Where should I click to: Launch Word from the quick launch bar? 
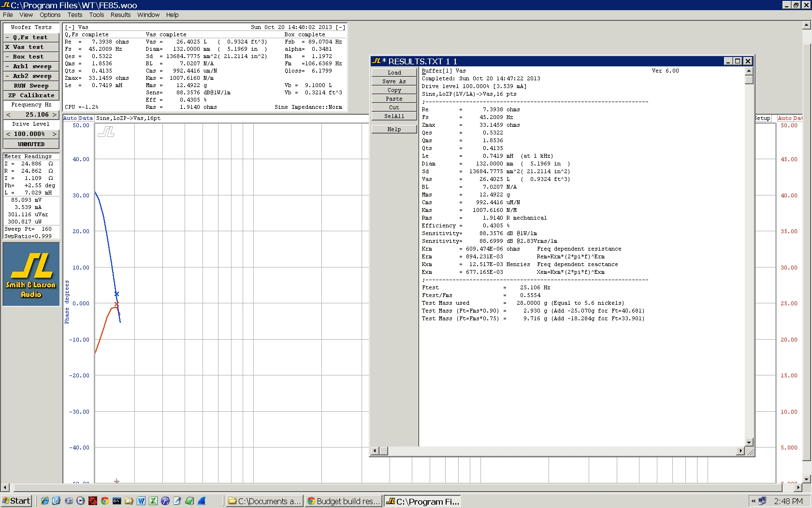tap(141, 501)
